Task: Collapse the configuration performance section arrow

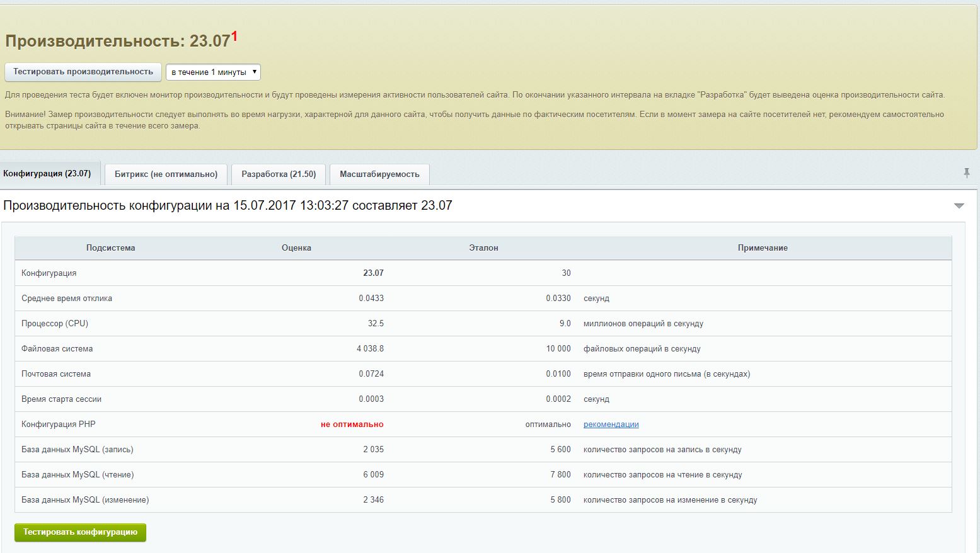Action: click(x=959, y=206)
